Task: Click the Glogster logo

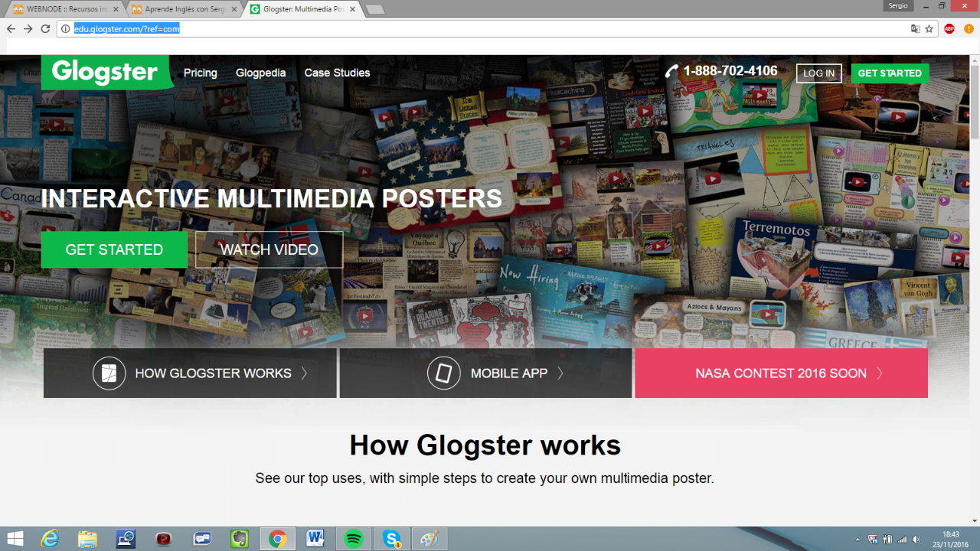Action: tap(105, 73)
